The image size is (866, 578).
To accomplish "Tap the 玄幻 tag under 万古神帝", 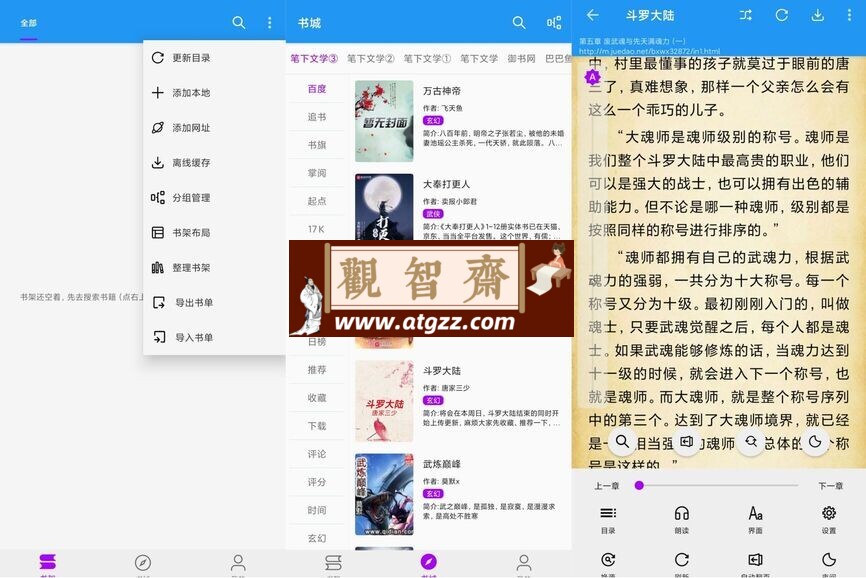I will [x=433, y=120].
